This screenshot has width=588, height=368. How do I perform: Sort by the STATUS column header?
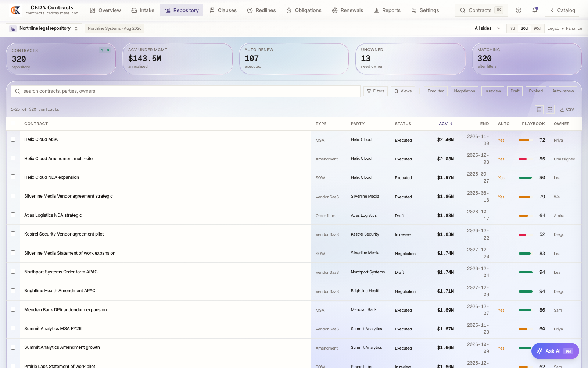pos(403,124)
